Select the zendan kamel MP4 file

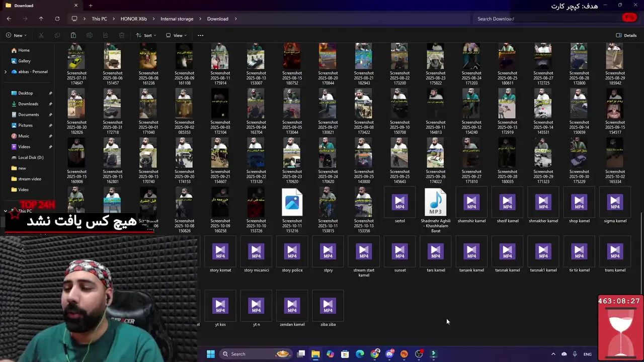tap(292, 309)
